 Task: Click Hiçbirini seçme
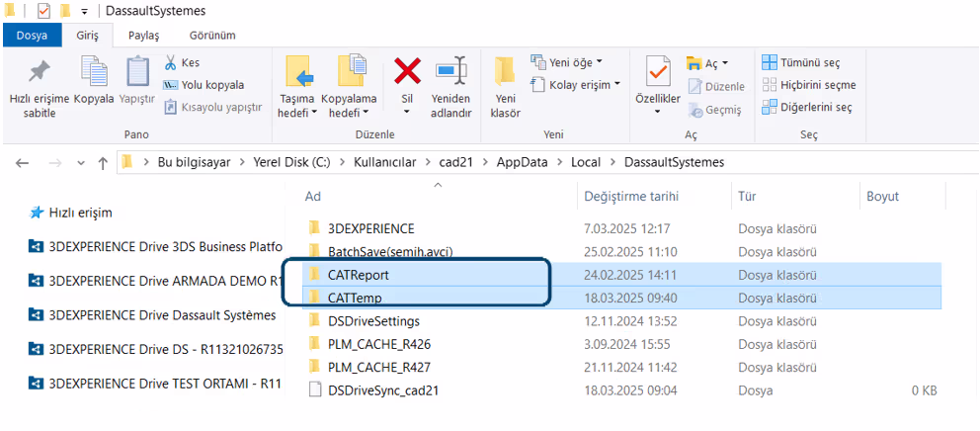tap(809, 84)
